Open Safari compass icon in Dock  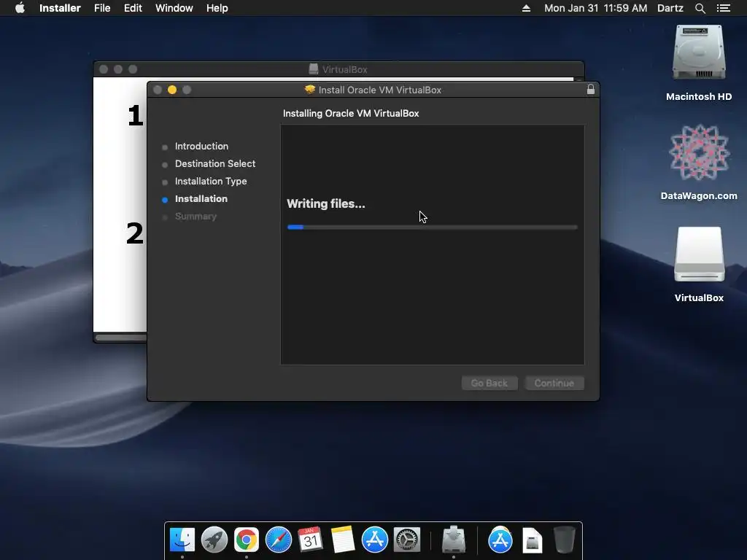[x=278, y=540]
